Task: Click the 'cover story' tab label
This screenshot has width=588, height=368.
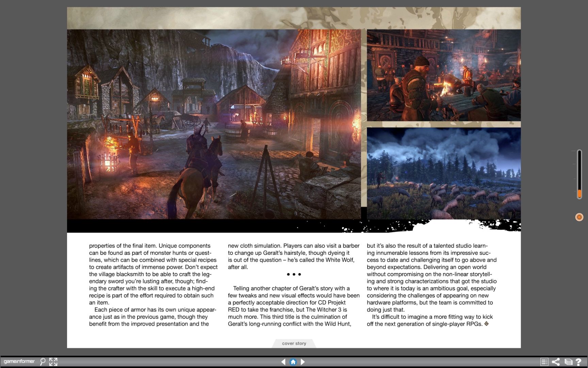Action: click(294, 343)
